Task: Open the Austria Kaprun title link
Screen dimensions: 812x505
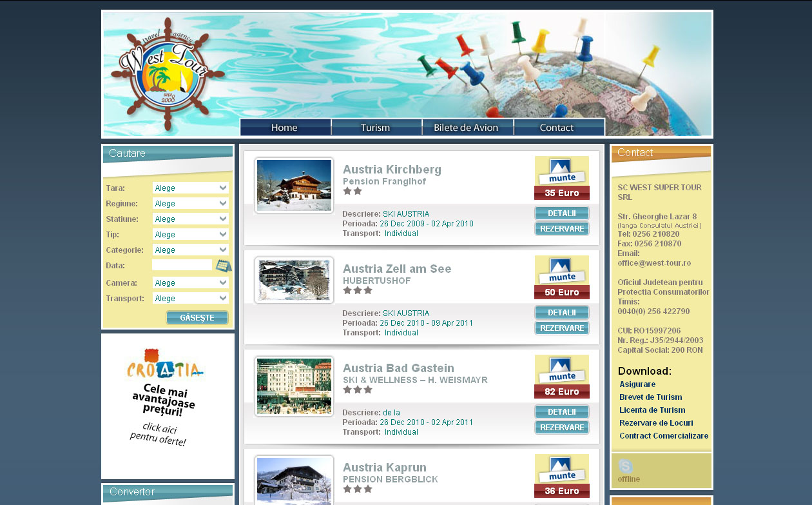Action: (x=385, y=468)
